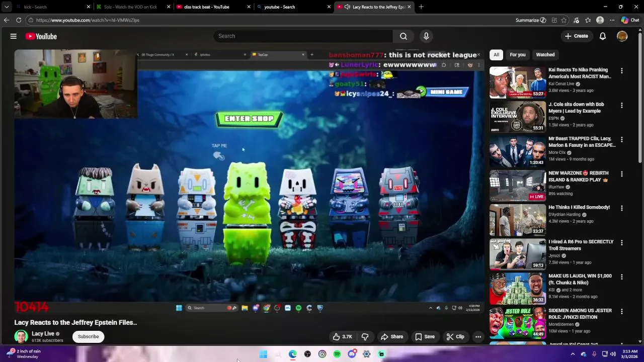Viewport: 644px width, 362px height.
Task: Open the browser profile avatar
Action: [x=600, y=20]
